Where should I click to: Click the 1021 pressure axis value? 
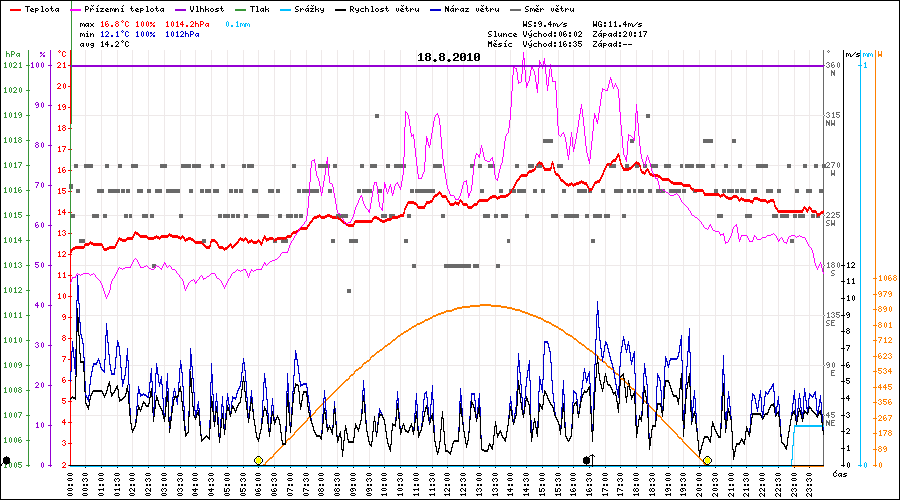click(13, 65)
